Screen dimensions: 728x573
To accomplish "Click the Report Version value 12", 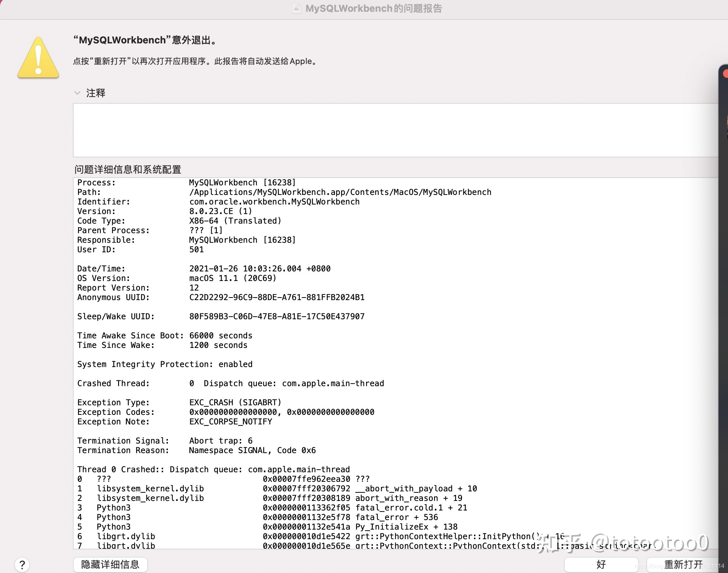I will click(194, 288).
